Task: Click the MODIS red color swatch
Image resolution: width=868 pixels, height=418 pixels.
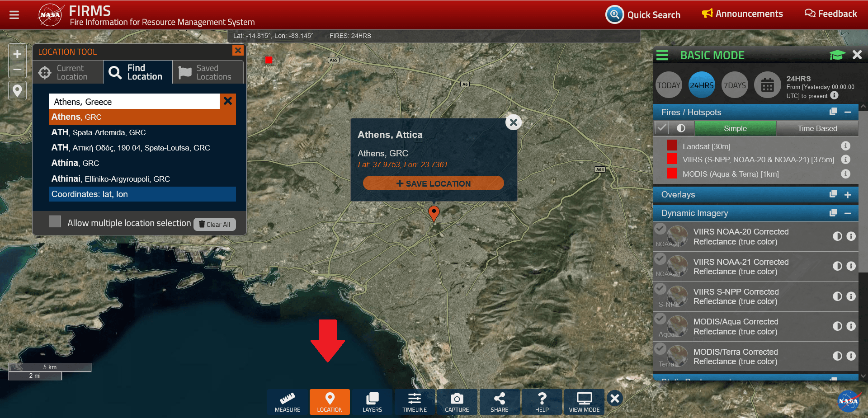Action: tap(672, 174)
